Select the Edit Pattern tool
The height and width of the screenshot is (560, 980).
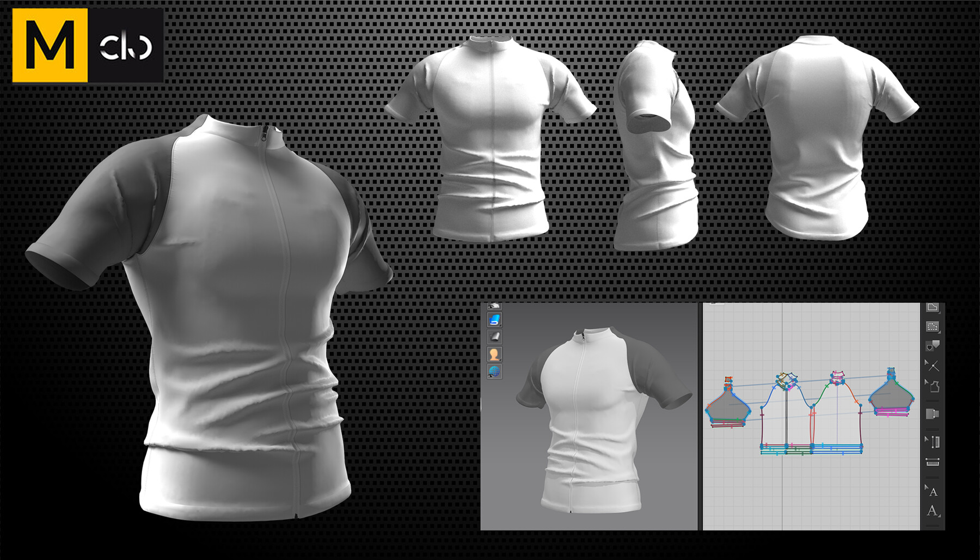click(x=932, y=327)
